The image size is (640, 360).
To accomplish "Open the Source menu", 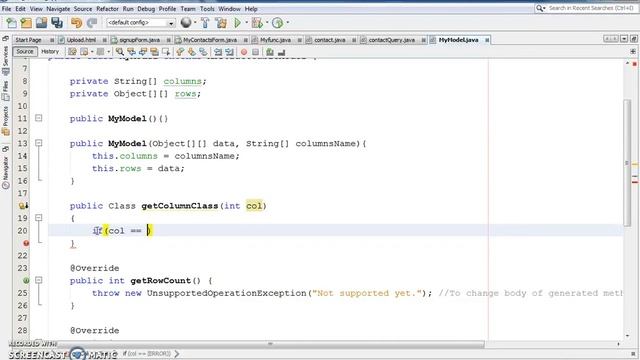I will (83, 9).
